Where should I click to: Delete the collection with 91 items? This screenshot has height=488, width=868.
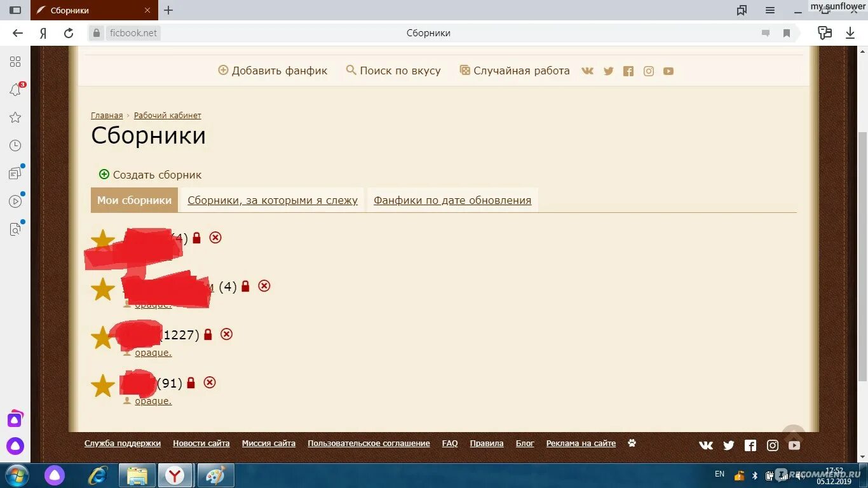tap(210, 383)
